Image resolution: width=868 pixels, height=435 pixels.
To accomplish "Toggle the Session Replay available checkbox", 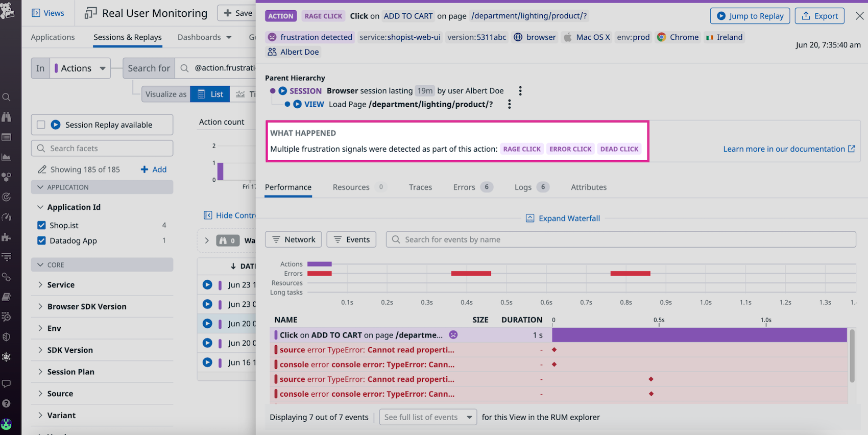I will [x=41, y=125].
